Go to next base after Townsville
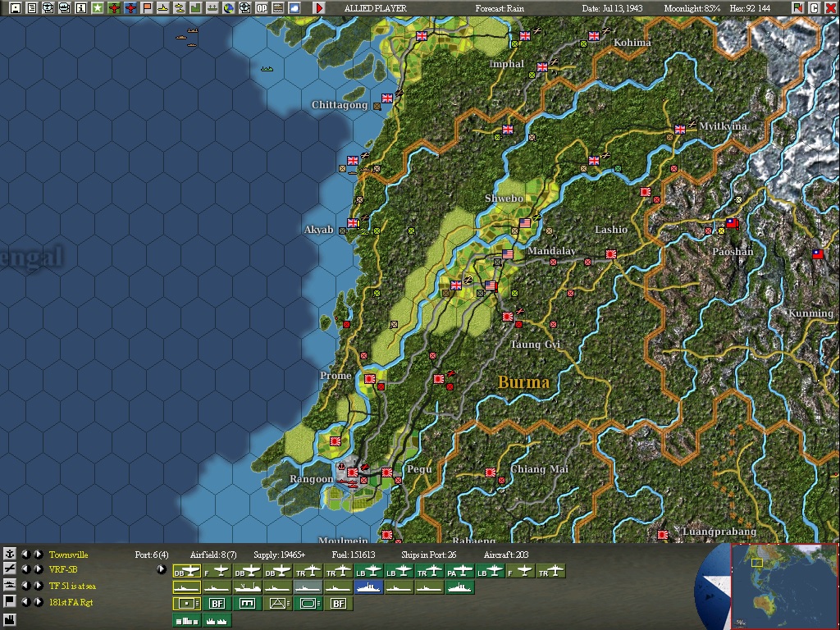 (x=38, y=554)
